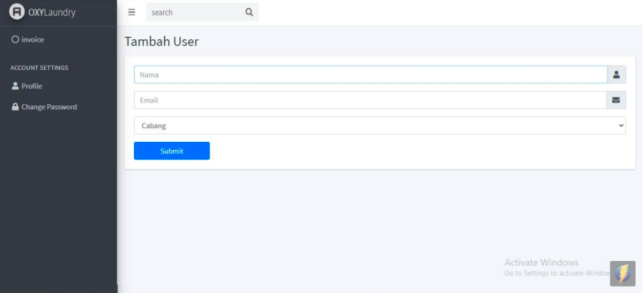
Task: Focus the search box in the top bar
Action: coord(192,12)
